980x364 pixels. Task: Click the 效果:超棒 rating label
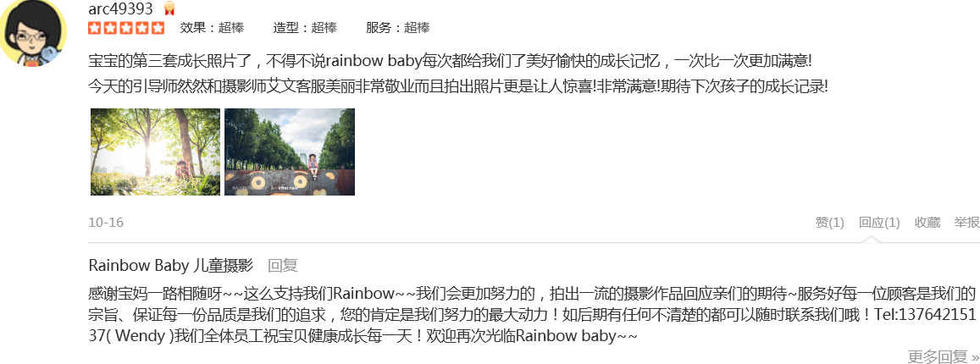coord(212,27)
